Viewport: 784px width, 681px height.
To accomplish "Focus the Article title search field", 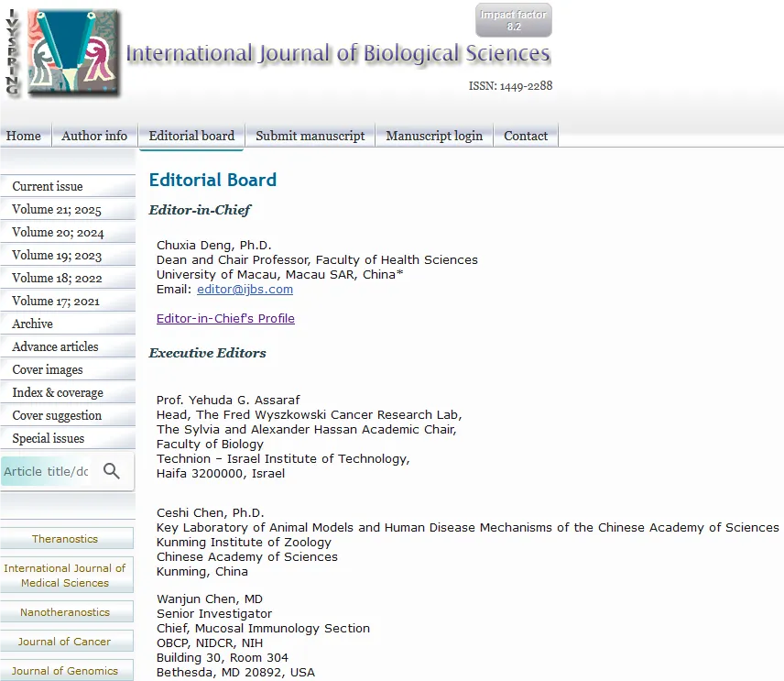I will [x=46, y=471].
